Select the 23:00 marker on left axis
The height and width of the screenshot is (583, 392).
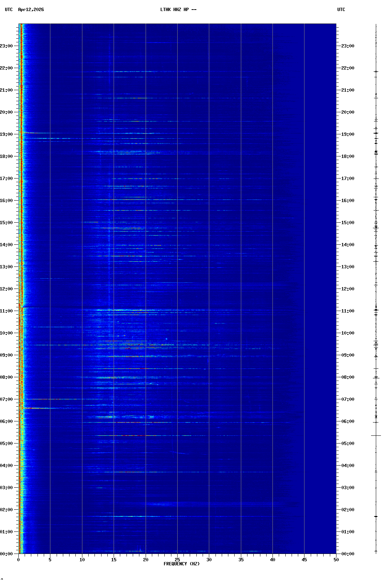7,46
